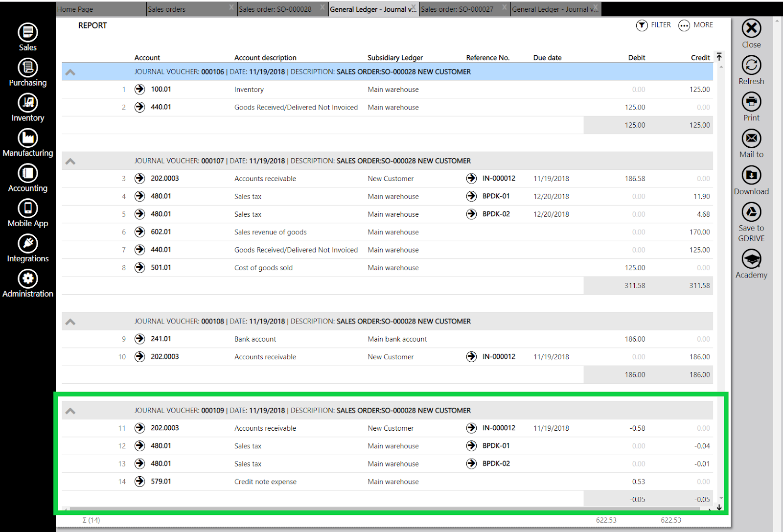Viewport: 783px width, 532px height.
Task: Open the FILTER options
Action: (x=653, y=25)
